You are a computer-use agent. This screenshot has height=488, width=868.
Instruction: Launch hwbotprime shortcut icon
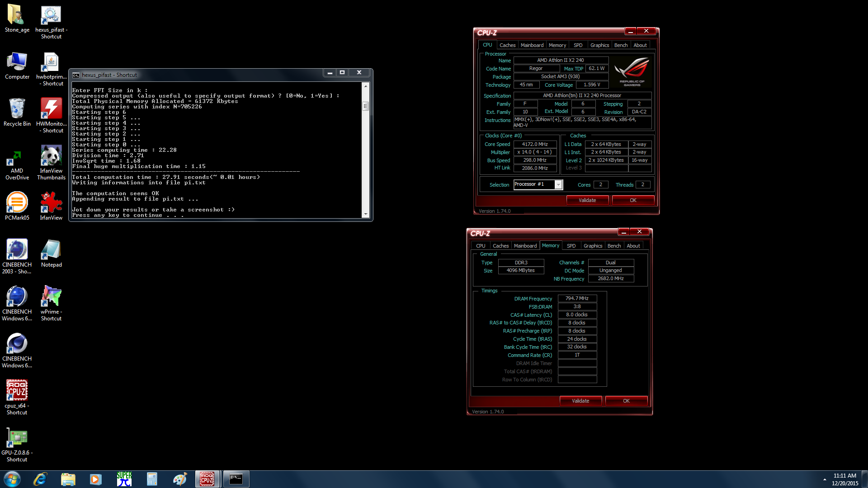[x=51, y=69]
